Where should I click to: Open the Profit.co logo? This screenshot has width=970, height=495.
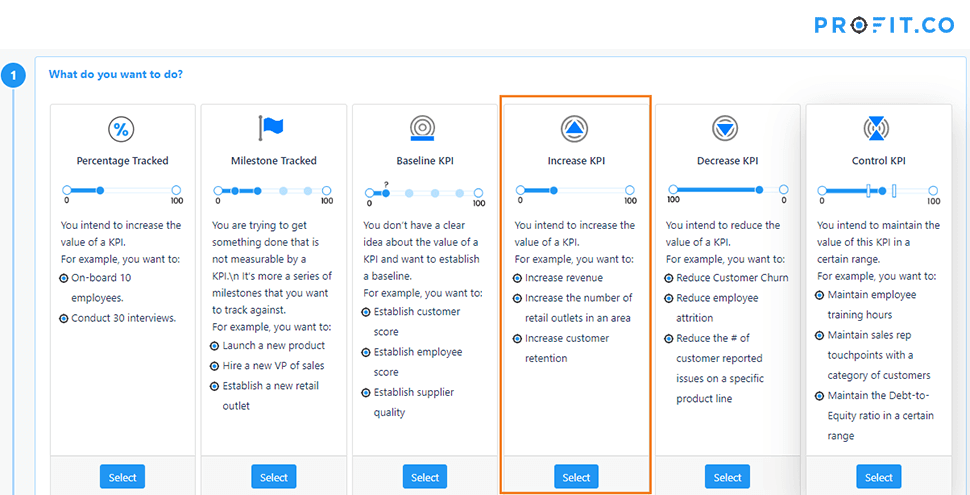tap(884, 25)
